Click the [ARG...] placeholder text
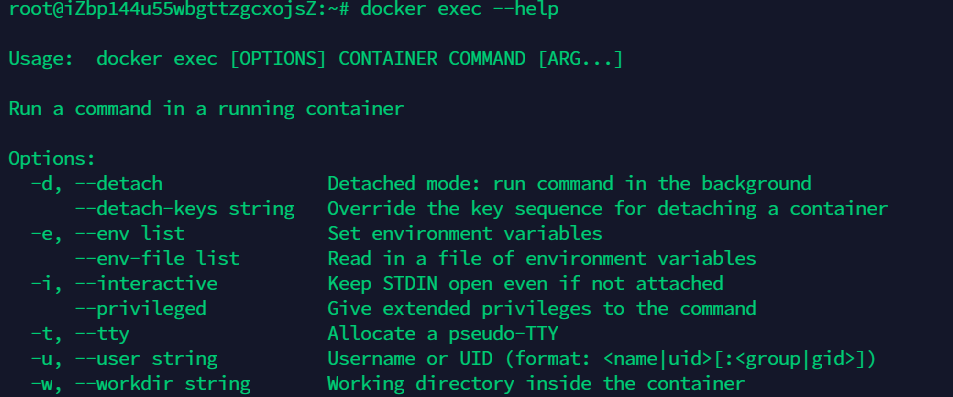Image resolution: width=953 pixels, height=397 pixels. click(x=580, y=59)
